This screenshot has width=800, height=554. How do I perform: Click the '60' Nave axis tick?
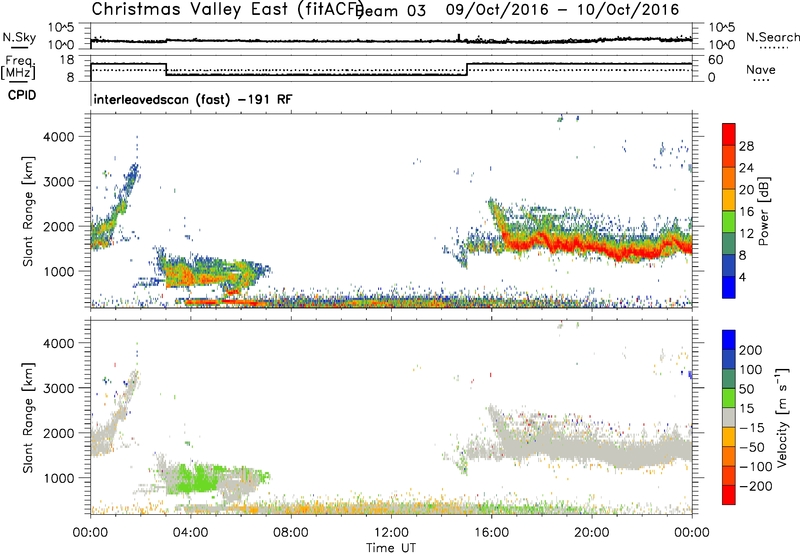click(715, 60)
